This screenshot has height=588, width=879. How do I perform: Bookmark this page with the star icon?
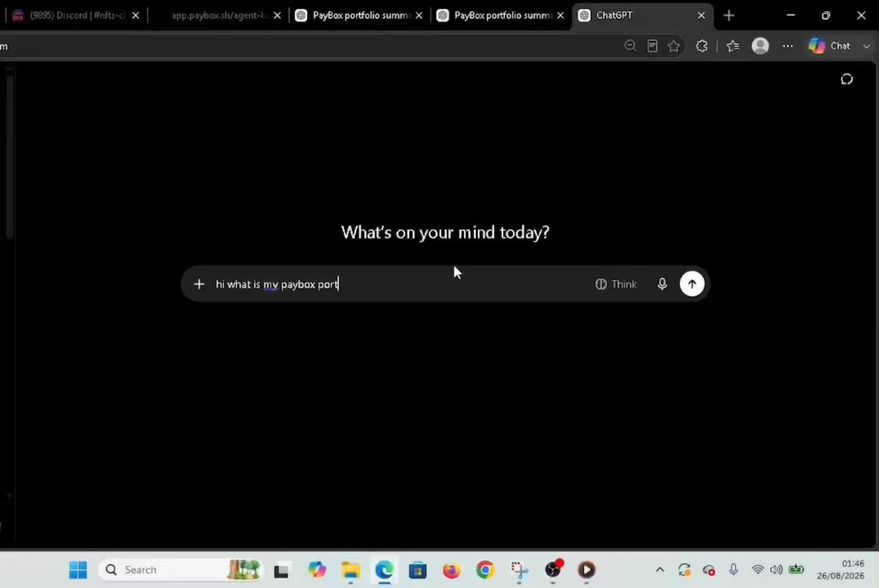click(x=674, y=46)
